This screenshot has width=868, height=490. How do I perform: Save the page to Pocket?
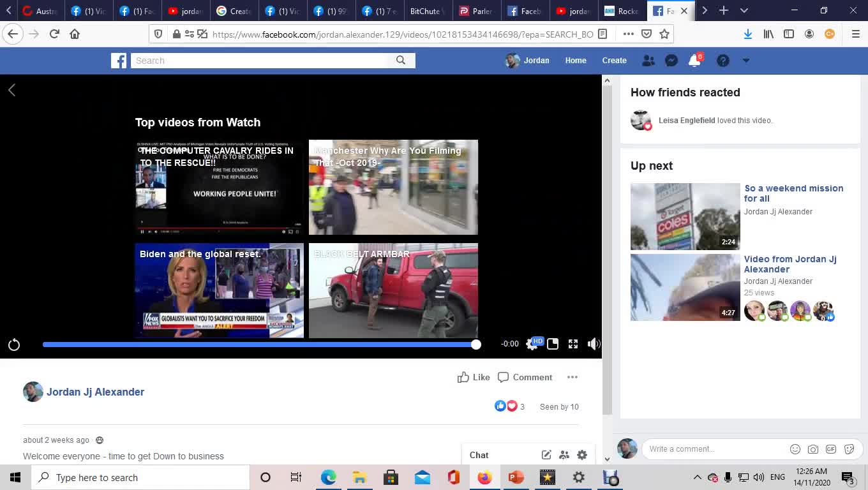click(x=647, y=34)
